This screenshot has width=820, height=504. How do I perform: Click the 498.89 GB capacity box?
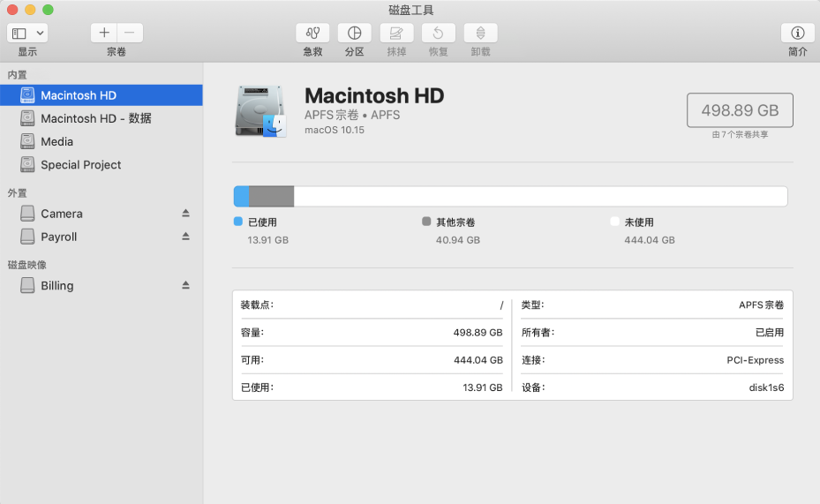pos(740,110)
